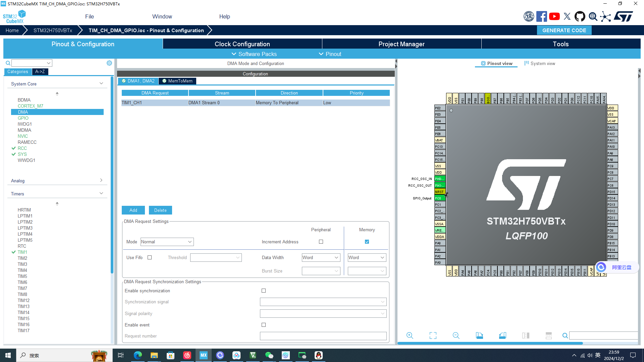The height and width of the screenshot is (362, 644).
Task: Select the DMA1, DMA2 tab
Action: pos(138,81)
